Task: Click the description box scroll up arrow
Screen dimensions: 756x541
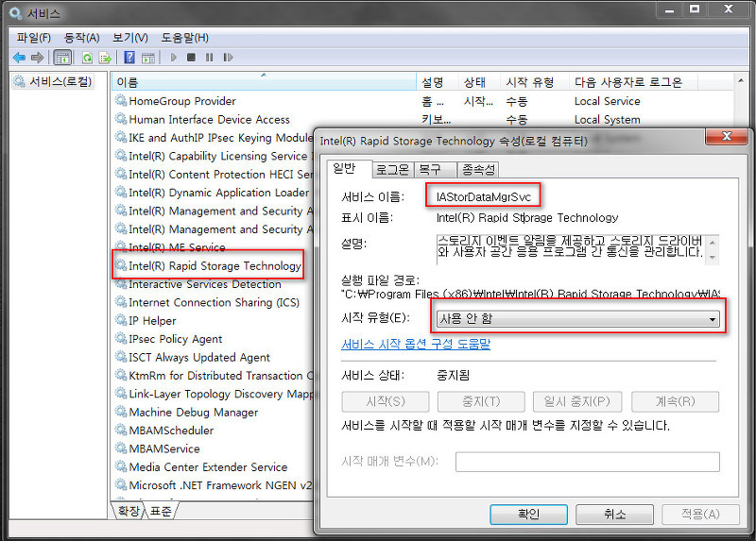Action: (713, 241)
